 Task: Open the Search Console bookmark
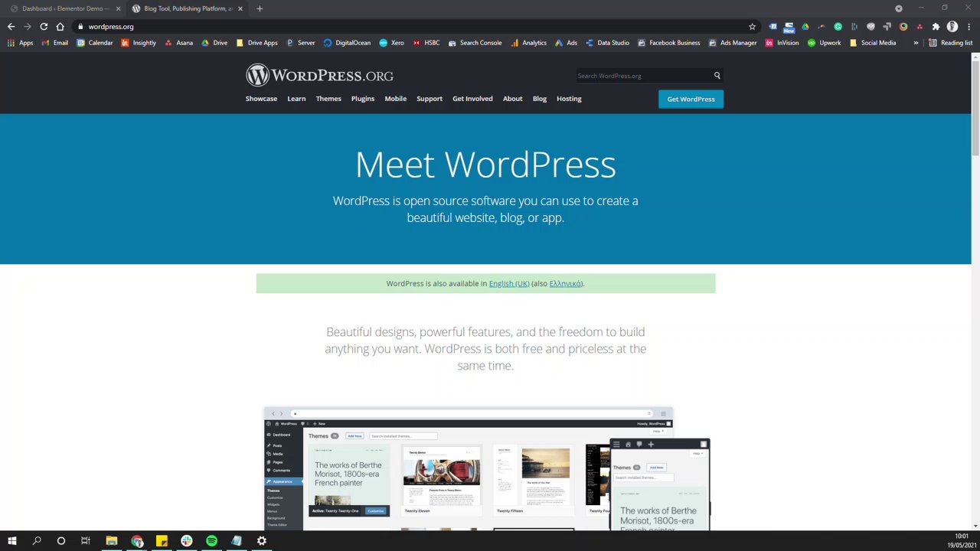(x=475, y=43)
